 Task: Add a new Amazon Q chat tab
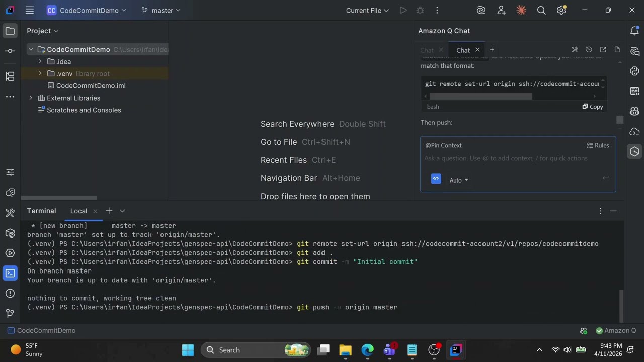(492, 49)
